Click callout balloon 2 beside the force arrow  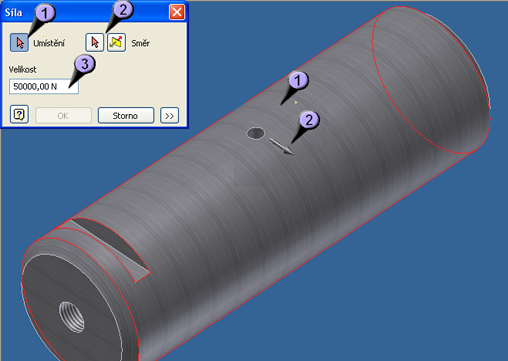coord(309,120)
